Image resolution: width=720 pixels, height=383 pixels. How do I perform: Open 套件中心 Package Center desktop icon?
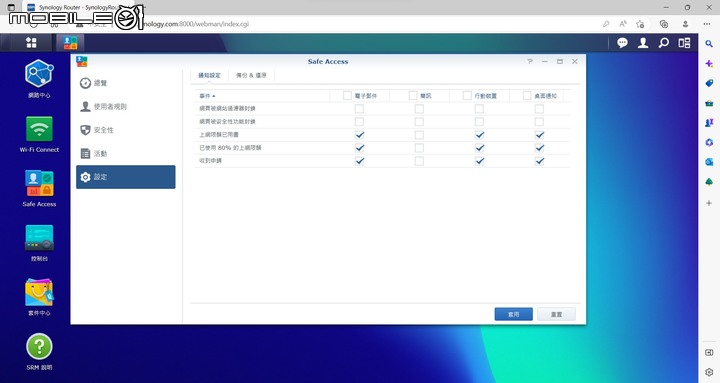(x=39, y=297)
